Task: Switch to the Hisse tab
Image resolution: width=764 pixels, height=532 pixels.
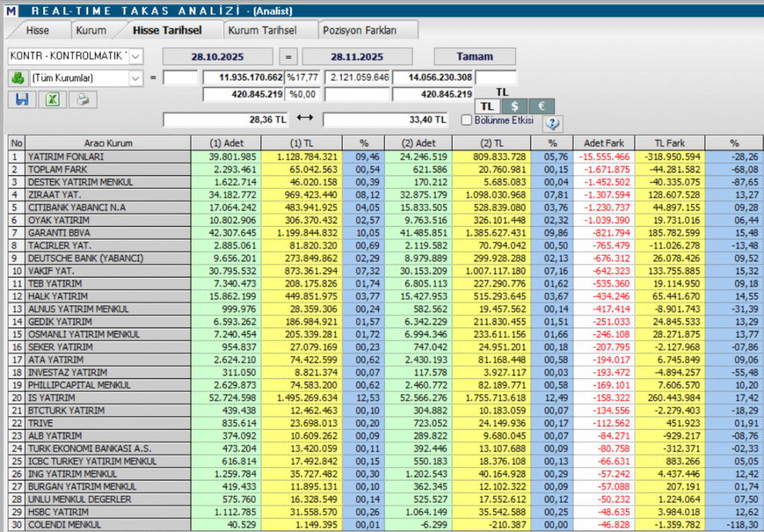Action: point(39,30)
